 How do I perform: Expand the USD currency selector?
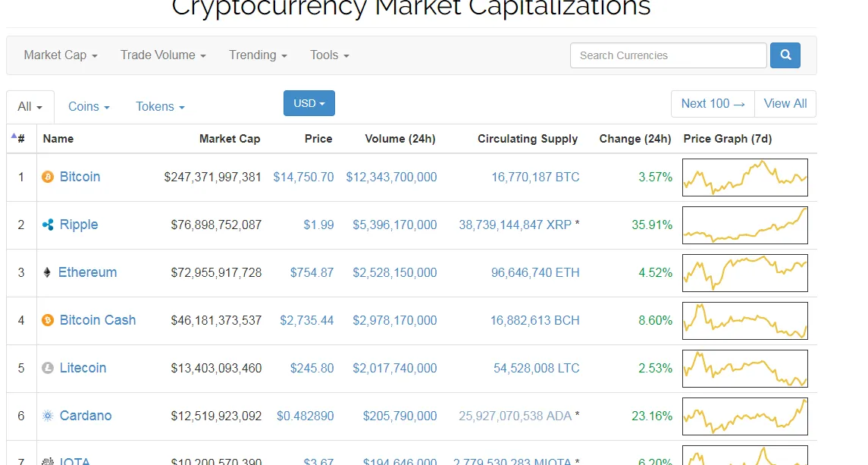point(309,103)
